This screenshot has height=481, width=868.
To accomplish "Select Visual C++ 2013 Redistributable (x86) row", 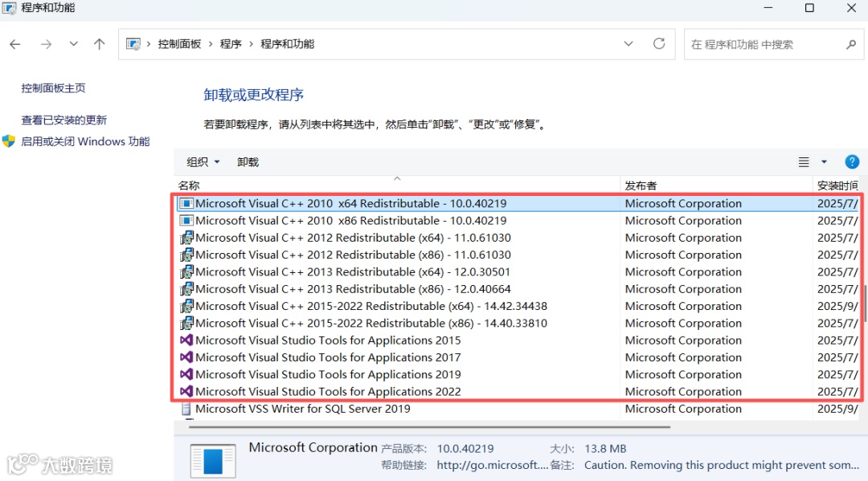I will tap(518, 289).
